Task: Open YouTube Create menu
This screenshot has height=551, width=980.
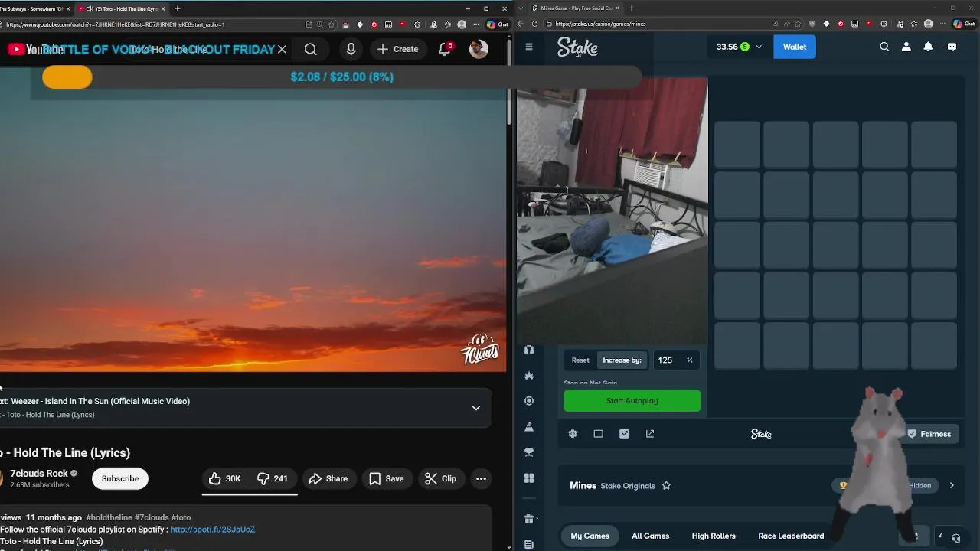Action: (397, 49)
